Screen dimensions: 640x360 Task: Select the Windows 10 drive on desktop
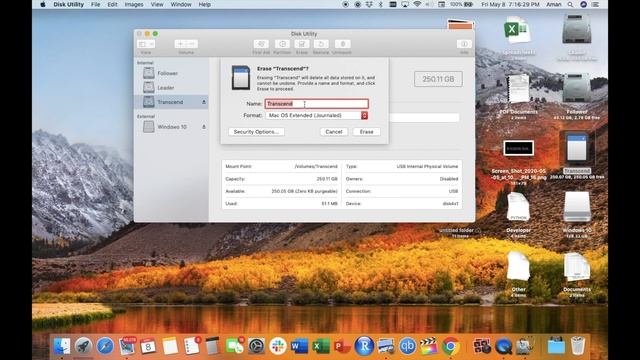click(x=577, y=207)
